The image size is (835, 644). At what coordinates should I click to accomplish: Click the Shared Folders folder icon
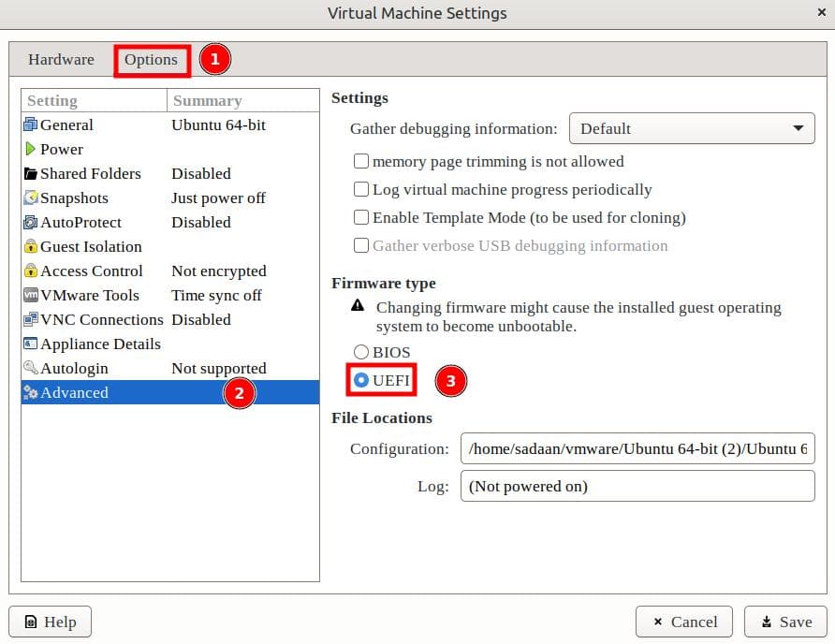(x=30, y=174)
